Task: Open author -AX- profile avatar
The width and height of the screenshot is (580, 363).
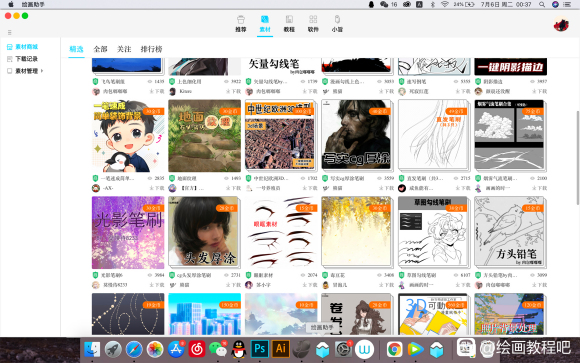Action: 96,188
